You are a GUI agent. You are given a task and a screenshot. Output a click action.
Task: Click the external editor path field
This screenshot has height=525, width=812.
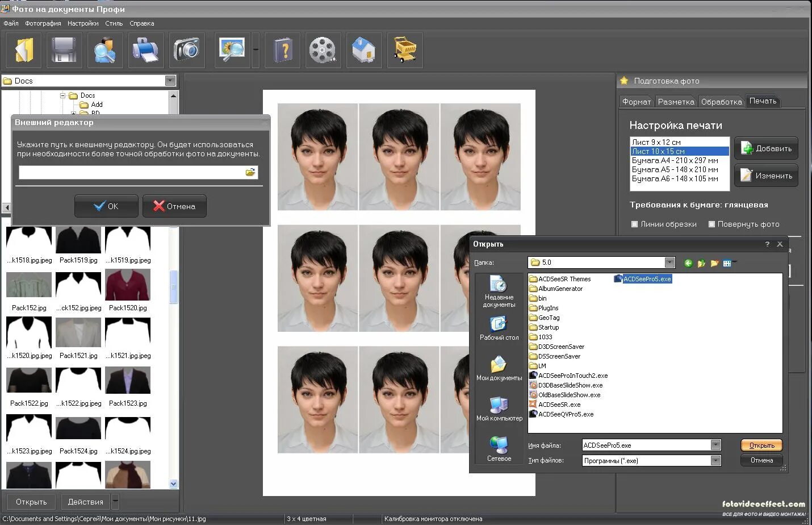coord(131,172)
